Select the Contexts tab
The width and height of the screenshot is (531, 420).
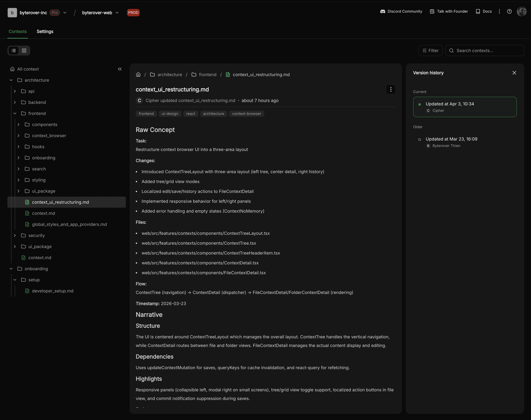[x=17, y=31]
